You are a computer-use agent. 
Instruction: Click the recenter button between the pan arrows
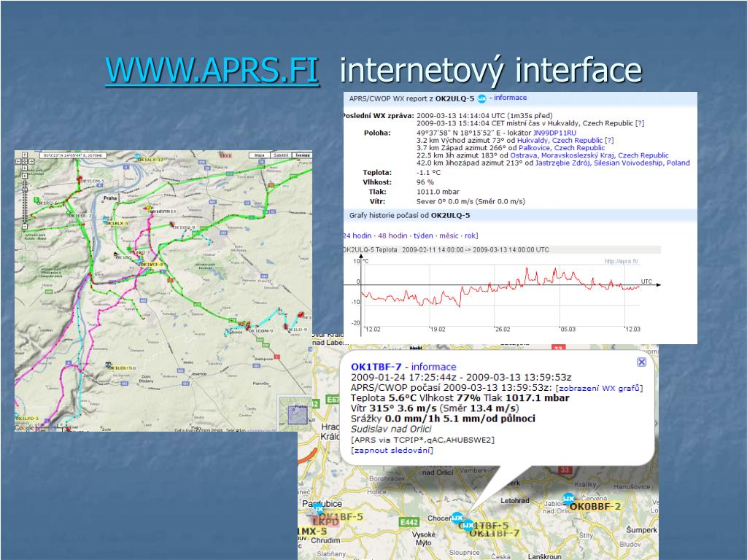[x=25, y=161]
